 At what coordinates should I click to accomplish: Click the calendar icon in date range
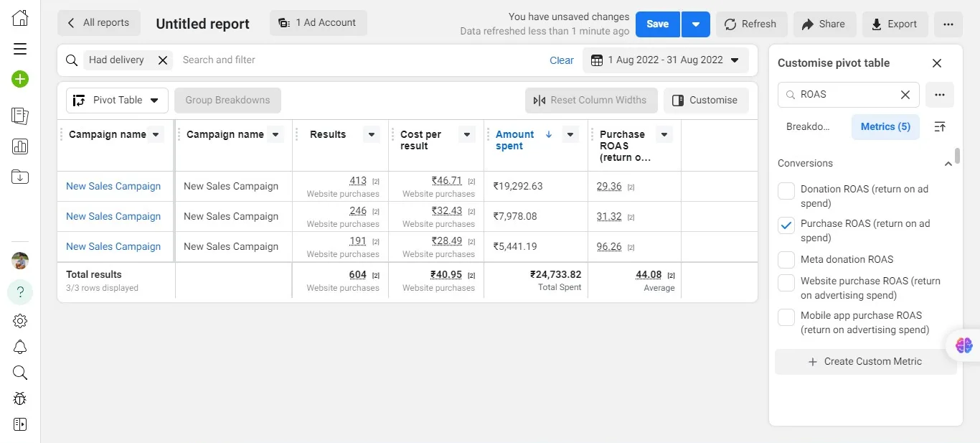[x=597, y=60]
